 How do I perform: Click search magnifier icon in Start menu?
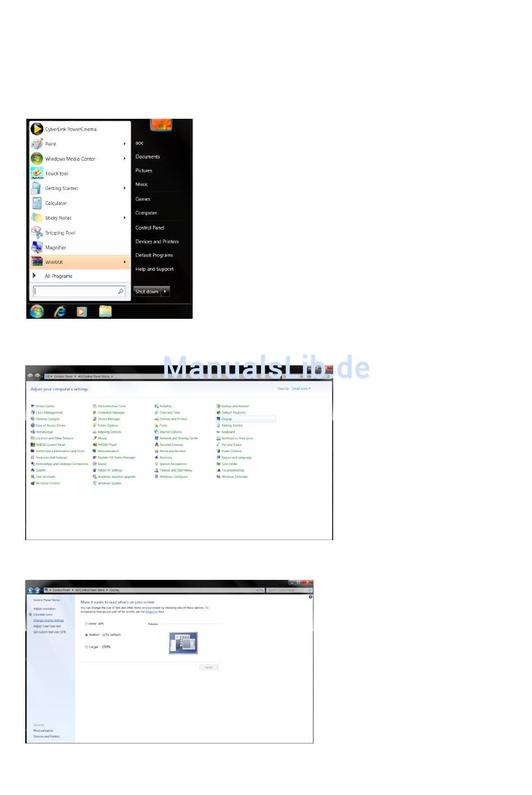[x=120, y=291]
